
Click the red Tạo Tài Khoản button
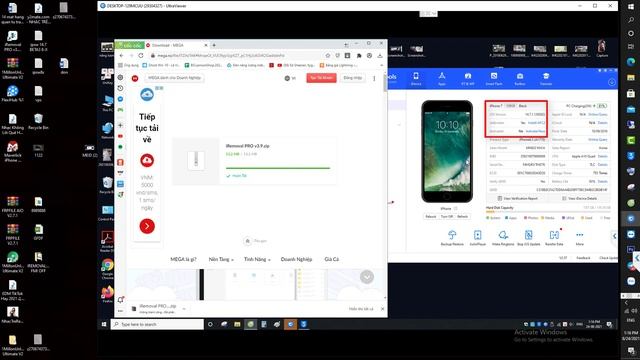(x=322, y=78)
